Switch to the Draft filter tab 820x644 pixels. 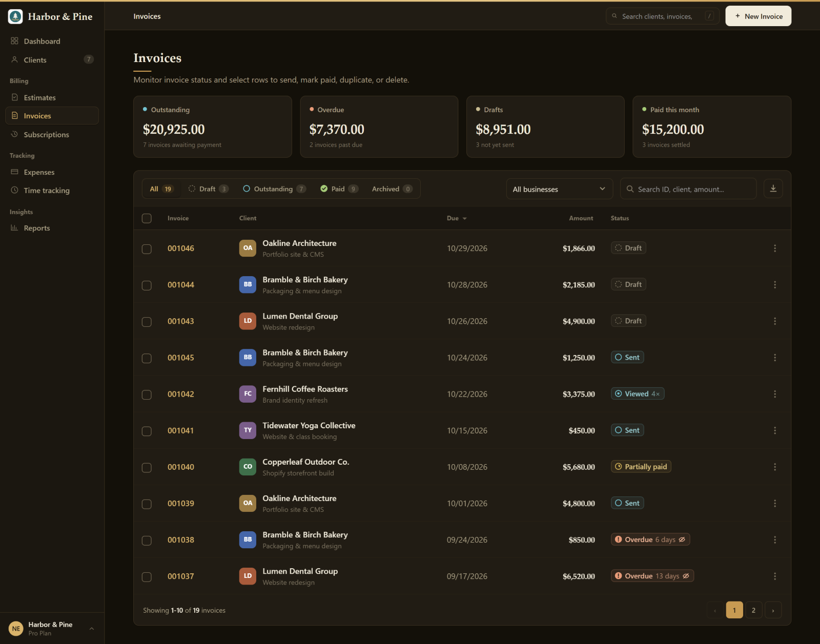[208, 189]
